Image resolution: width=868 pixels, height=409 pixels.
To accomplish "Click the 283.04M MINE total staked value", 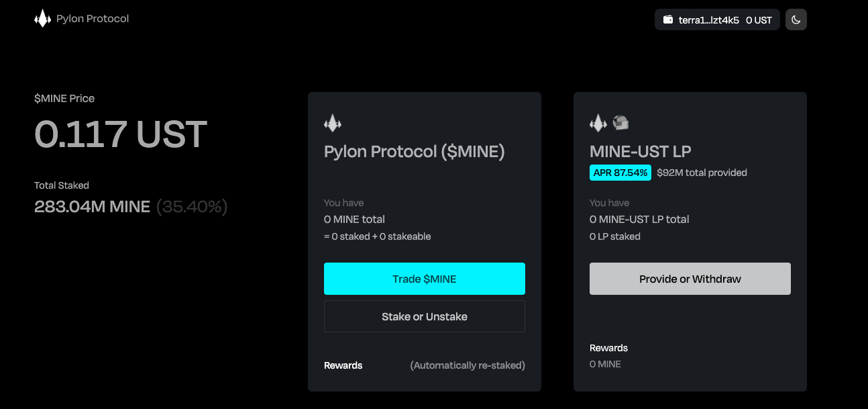I will point(93,207).
